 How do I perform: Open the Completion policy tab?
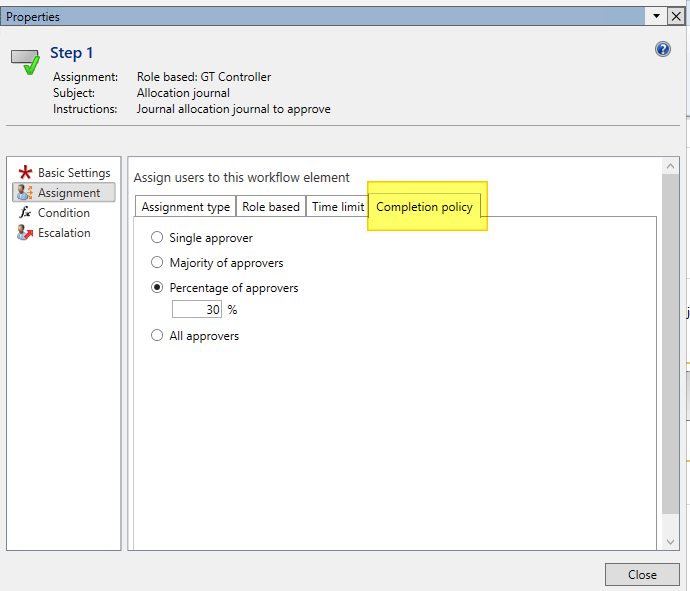[424, 207]
